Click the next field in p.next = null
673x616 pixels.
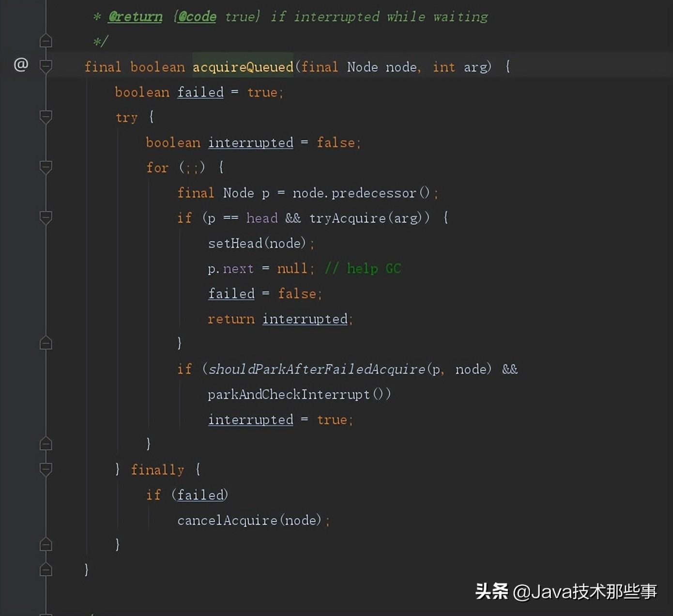click(x=238, y=269)
